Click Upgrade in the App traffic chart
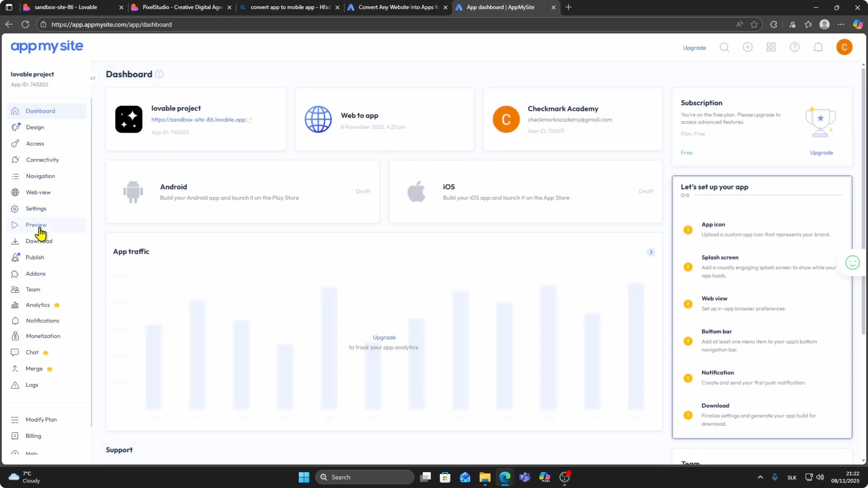Screen dimensions: 868x488 [384, 337]
